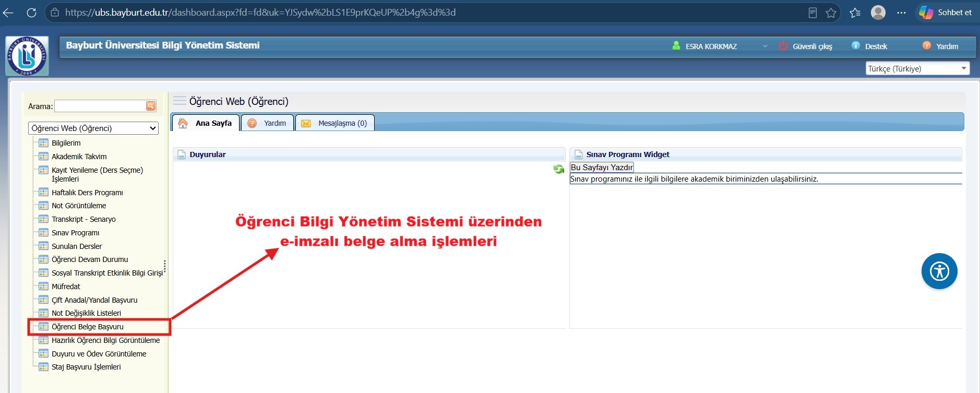Open Haftalık Ders Programı
Image resolution: width=980 pixels, height=393 pixels.
pos(87,193)
